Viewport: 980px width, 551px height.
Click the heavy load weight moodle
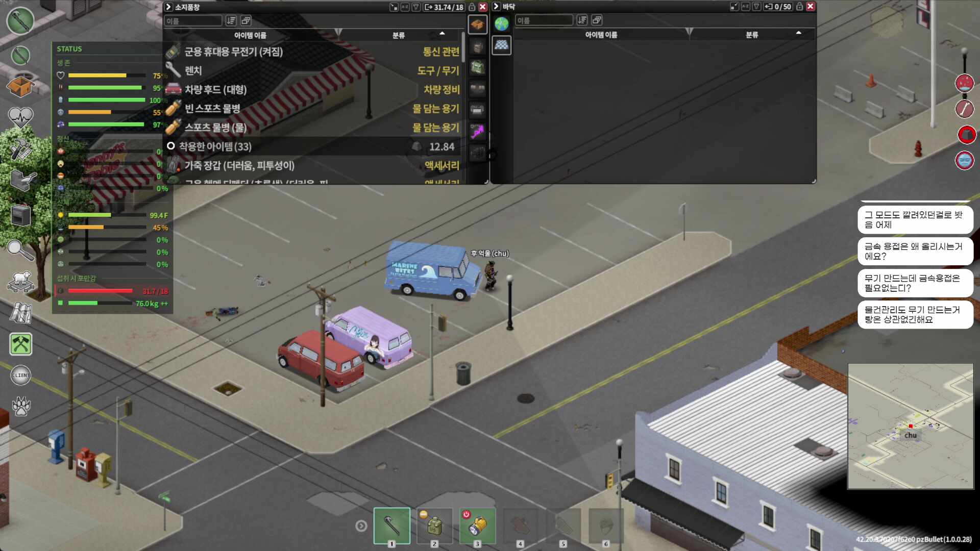pyautogui.click(x=966, y=135)
